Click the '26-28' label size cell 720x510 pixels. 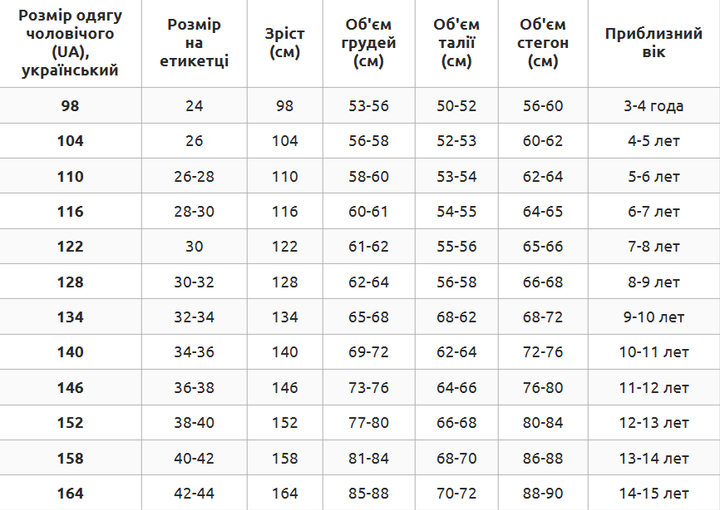[x=194, y=177]
